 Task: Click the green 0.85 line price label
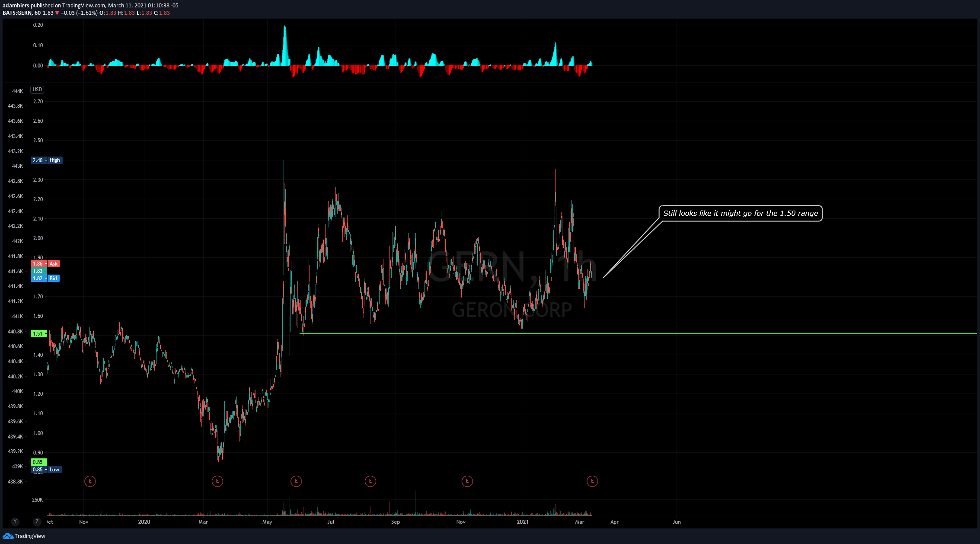click(x=39, y=462)
